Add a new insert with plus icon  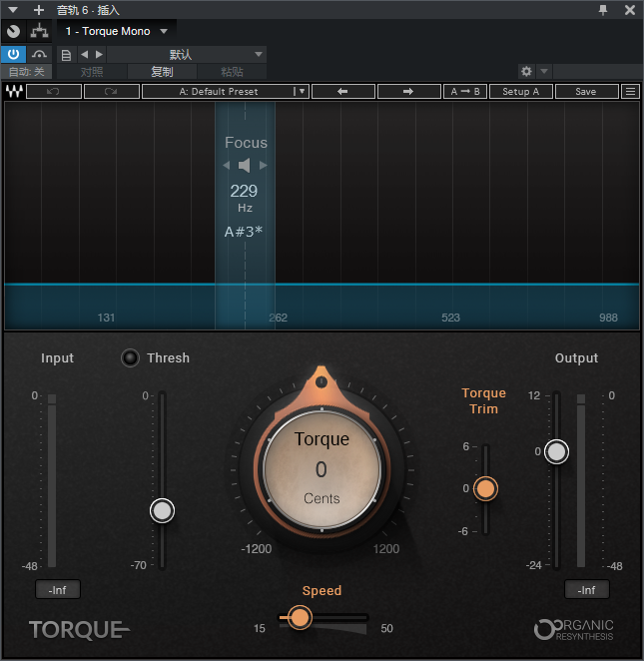point(39,10)
